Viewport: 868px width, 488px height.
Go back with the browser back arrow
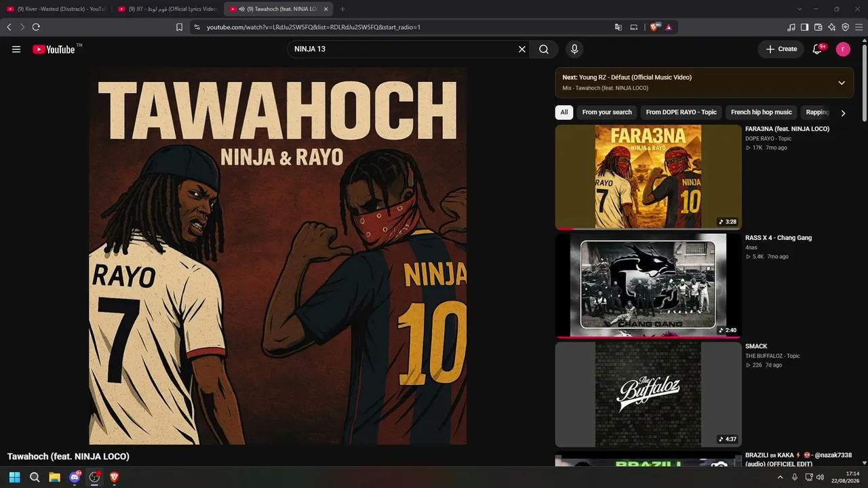point(9,27)
